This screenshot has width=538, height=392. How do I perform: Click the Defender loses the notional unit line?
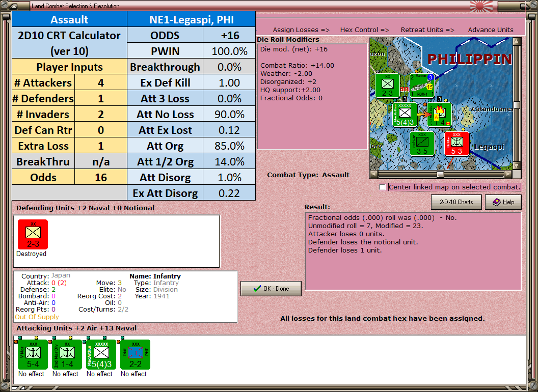pos(363,242)
